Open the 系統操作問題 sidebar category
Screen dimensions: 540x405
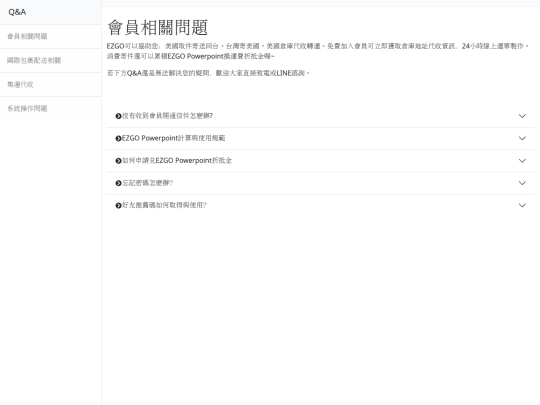pyautogui.click(x=51, y=109)
